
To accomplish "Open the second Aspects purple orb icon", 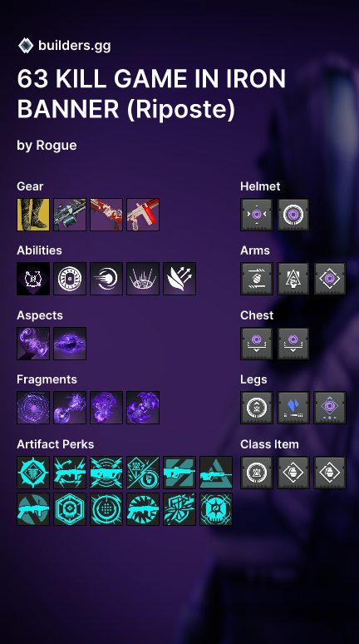I will [70, 344].
